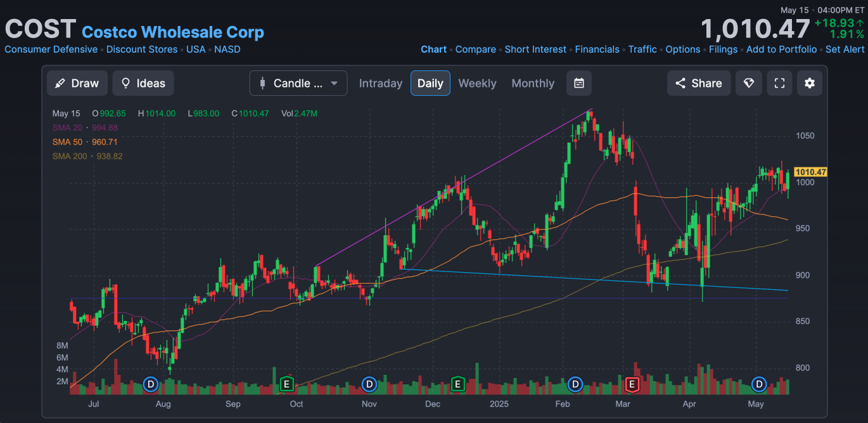Switch the chart to fullscreen
The height and width of the screenshot is (423, 868).
pos(779,83)
